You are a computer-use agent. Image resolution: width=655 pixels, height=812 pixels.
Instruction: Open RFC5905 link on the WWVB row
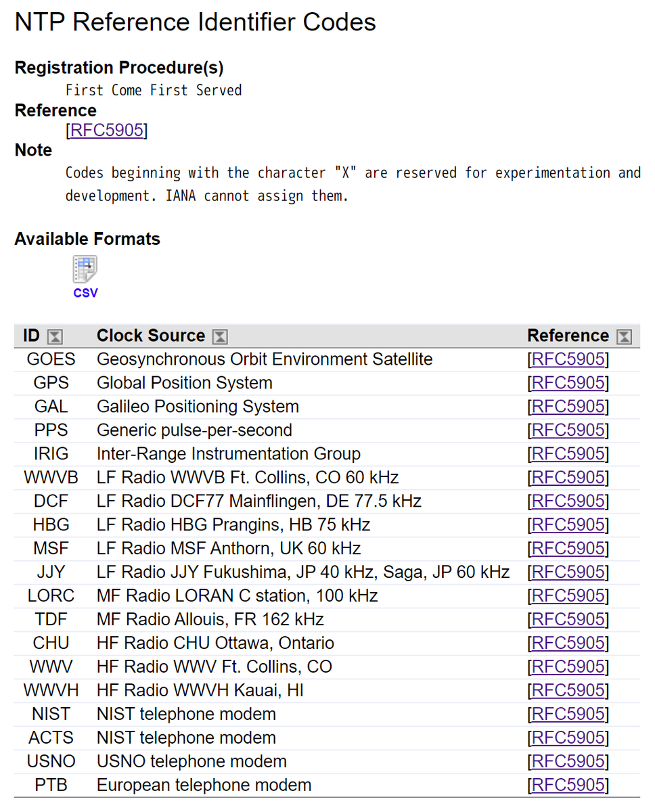point(568,478)
